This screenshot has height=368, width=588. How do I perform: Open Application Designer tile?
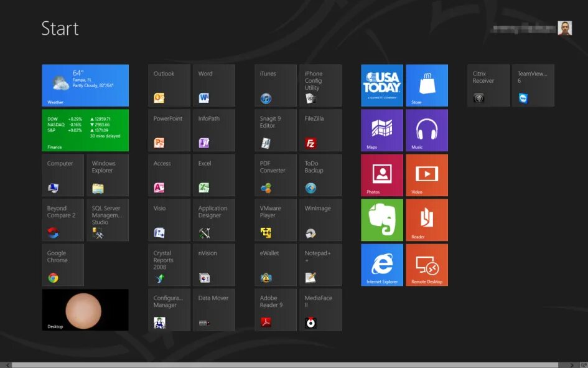coord(214,220)
